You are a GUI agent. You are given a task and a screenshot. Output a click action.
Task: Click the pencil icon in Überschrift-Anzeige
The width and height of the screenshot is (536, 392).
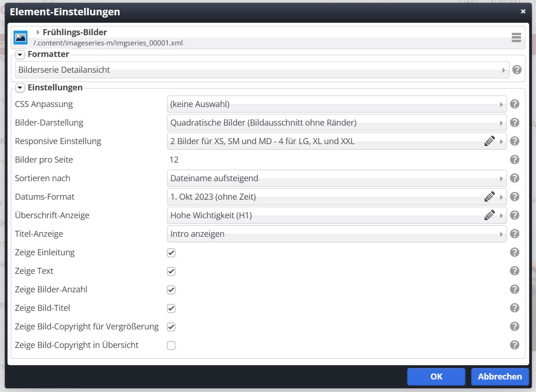click(x=490, y=215)
